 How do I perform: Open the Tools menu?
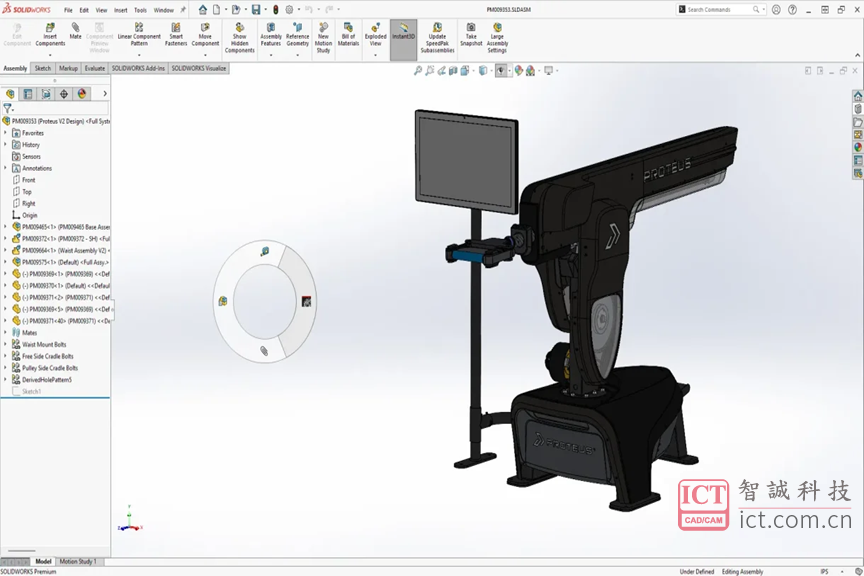click(x=141, y=10)
